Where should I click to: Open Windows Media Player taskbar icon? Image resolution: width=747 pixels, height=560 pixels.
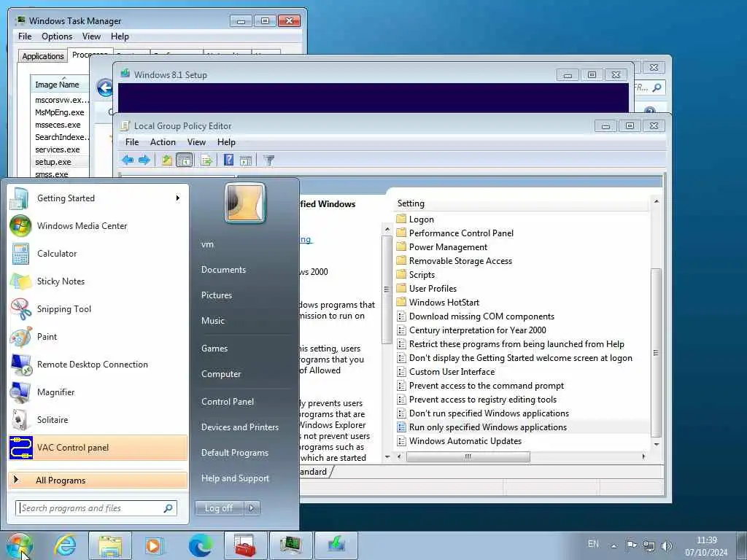155,545
